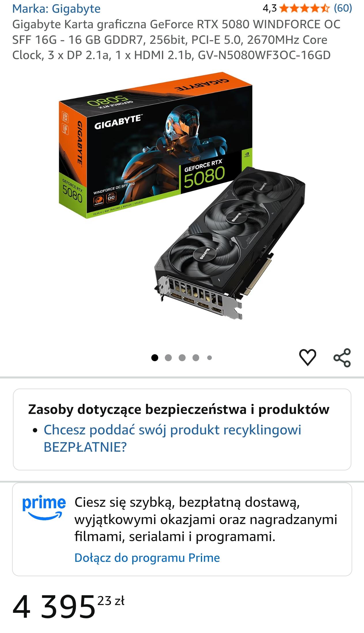
Task: Add product to wishlist with heart icon
Action: tap(308, 357)
